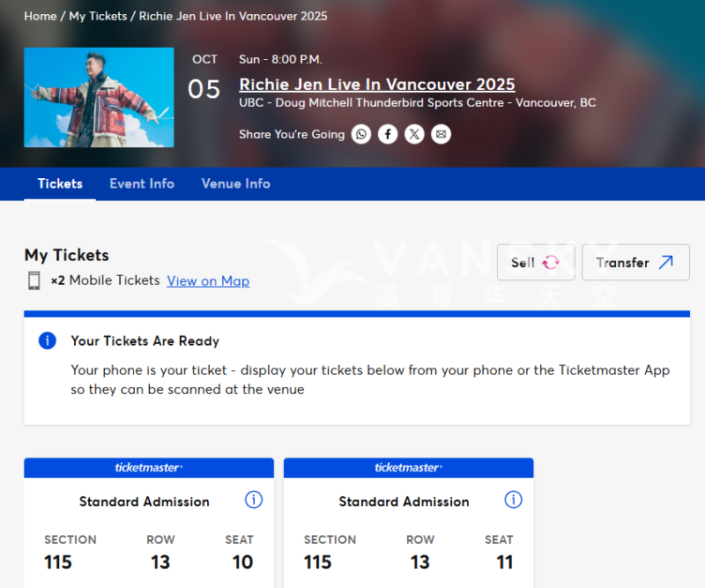Click the blue info icon in ready notice
Viewport: 705px width, 588px height.
tap(48, 340)
